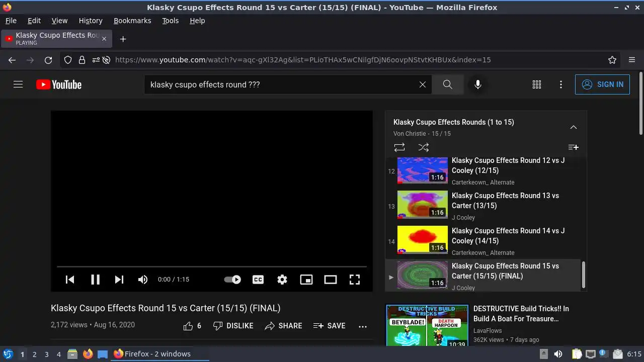Go to the YouTube home logo
This screenshot has width=644, height=362.
(x=59, y=84)
